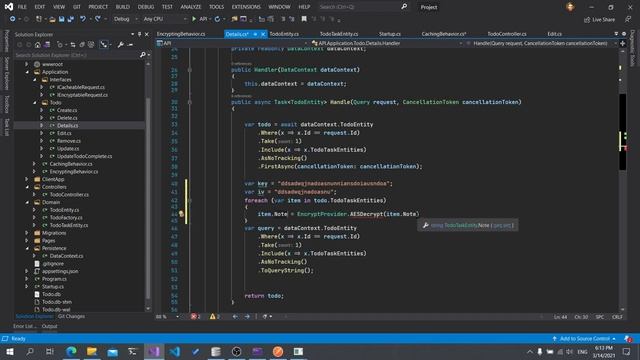Click the lightbulb quick action icon on line 44

point(181,214)
